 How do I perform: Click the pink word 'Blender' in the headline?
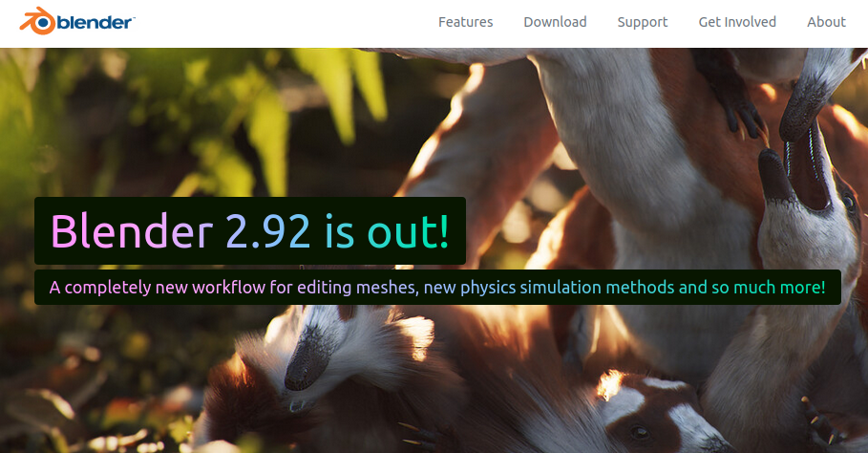pyautogui.click(x=132, y=231)
